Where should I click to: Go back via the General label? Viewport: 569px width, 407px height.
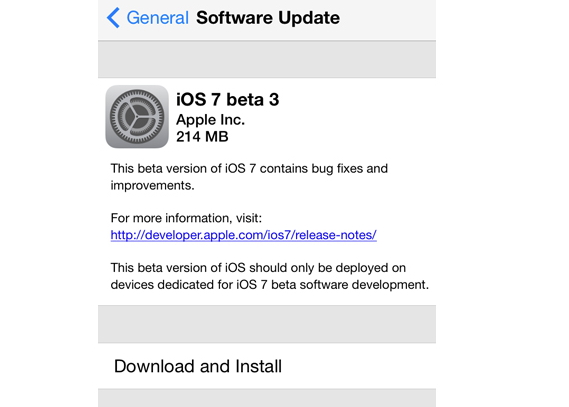point(157,17)
